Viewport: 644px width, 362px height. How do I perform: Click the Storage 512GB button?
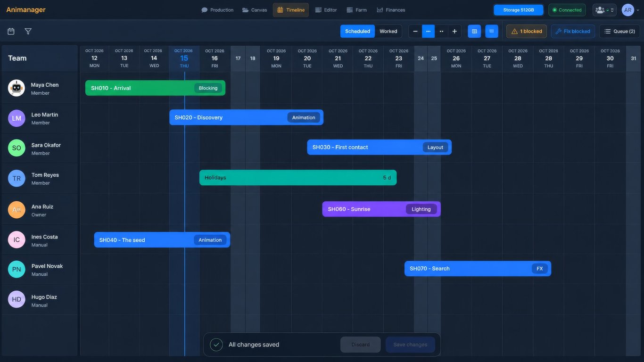tap(519, 10)
